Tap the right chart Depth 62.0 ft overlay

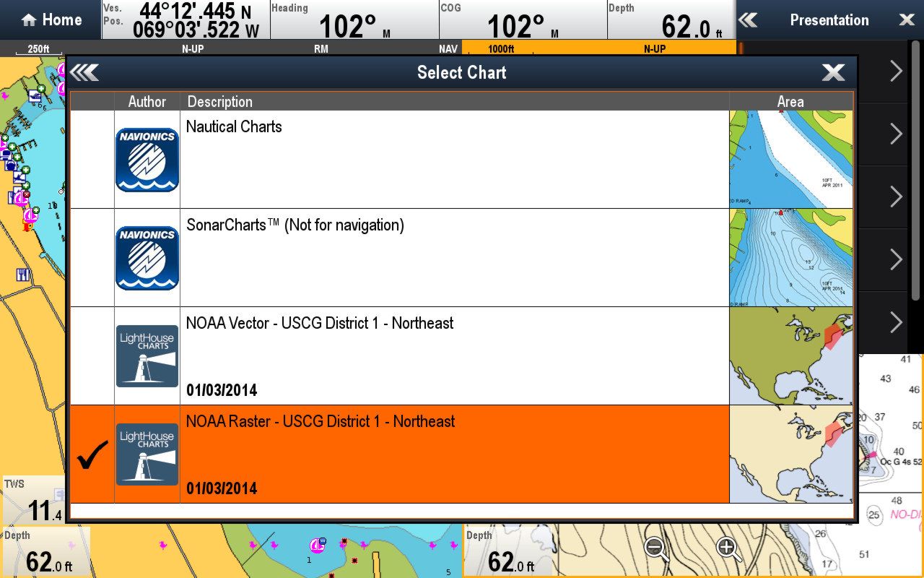[508, 552]
